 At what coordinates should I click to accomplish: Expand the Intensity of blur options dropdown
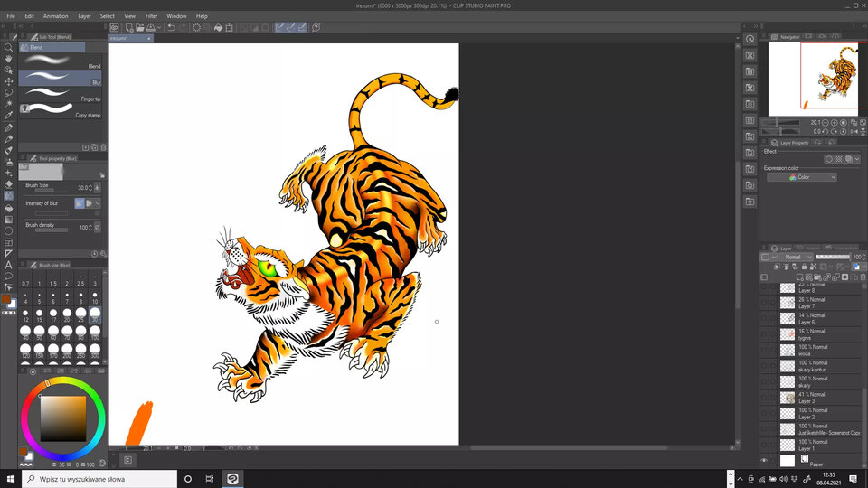[x=98, y=203]
